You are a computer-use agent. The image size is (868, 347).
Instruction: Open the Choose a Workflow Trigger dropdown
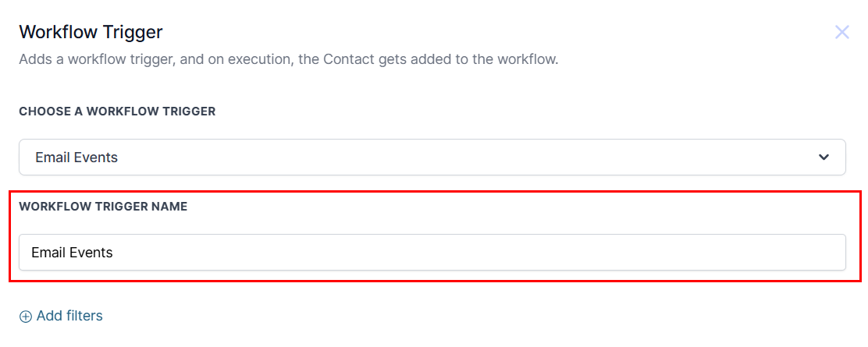[x=432, y=158]
